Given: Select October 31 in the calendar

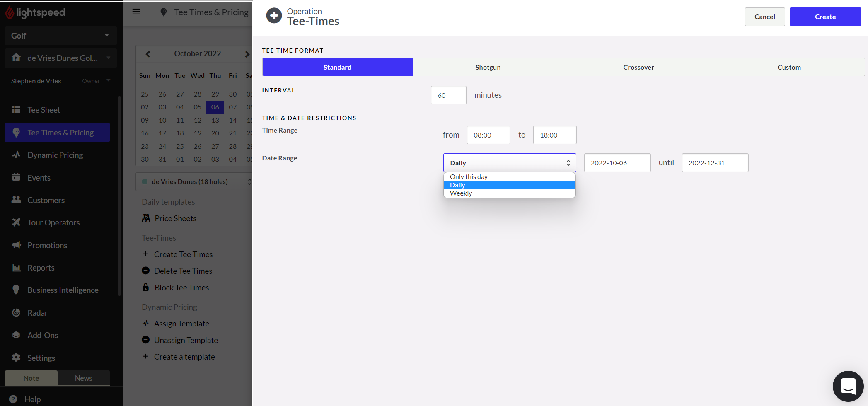Looking at the screenshot, I should [162, 159].
